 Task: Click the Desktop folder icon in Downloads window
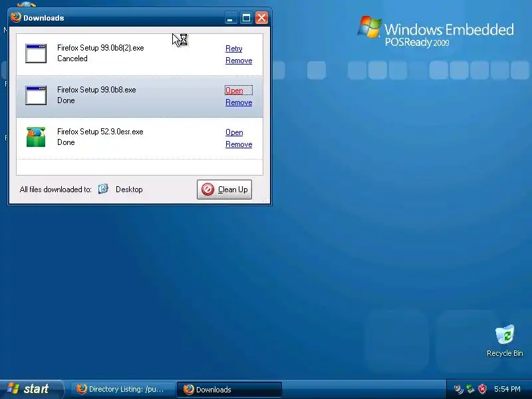(x=103, y=189)
